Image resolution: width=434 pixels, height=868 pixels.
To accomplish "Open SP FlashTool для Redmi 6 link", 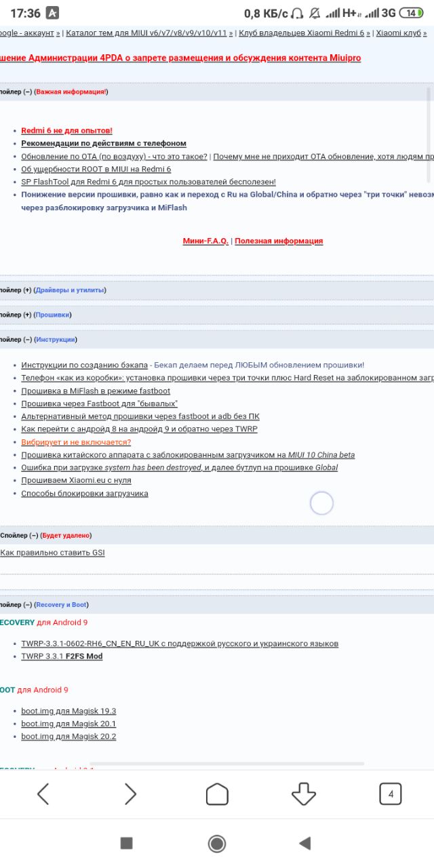I will click(149, 182).
